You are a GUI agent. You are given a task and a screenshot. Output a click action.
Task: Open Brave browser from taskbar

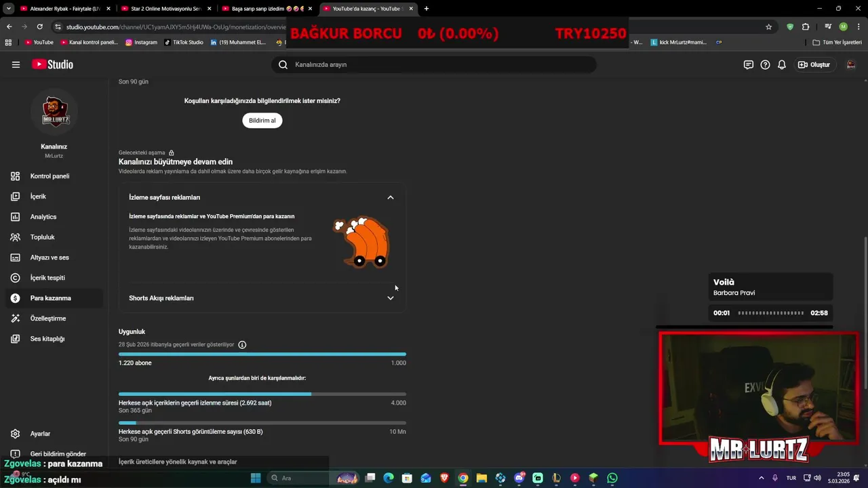444,478
